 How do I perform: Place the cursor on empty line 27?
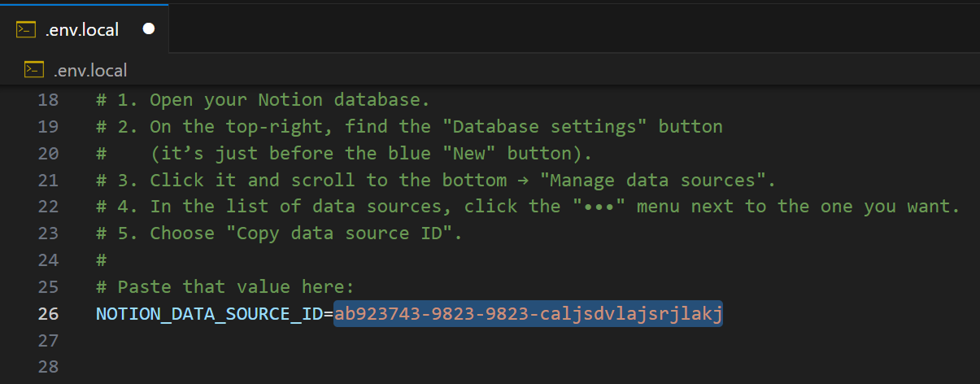(x=325, y=340)
